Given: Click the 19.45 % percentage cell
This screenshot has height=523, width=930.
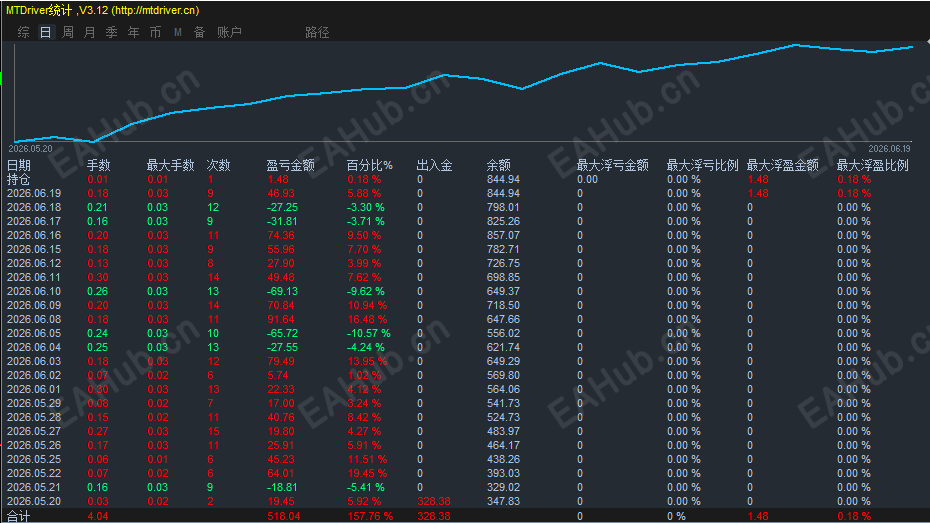Looking at the screenshot, I should tap(367, 473).
